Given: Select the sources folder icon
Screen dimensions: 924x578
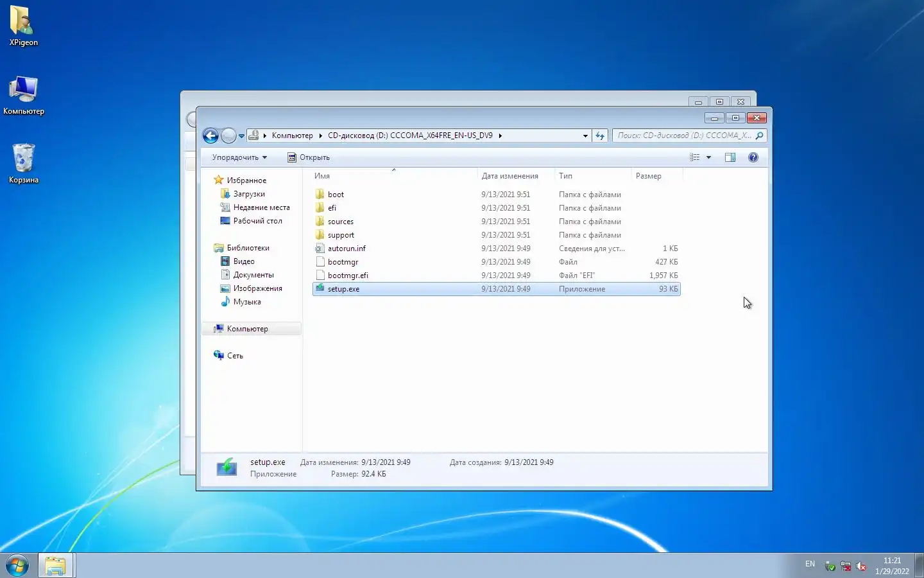Looking at the screenshot, I should (x=320, y=221).
